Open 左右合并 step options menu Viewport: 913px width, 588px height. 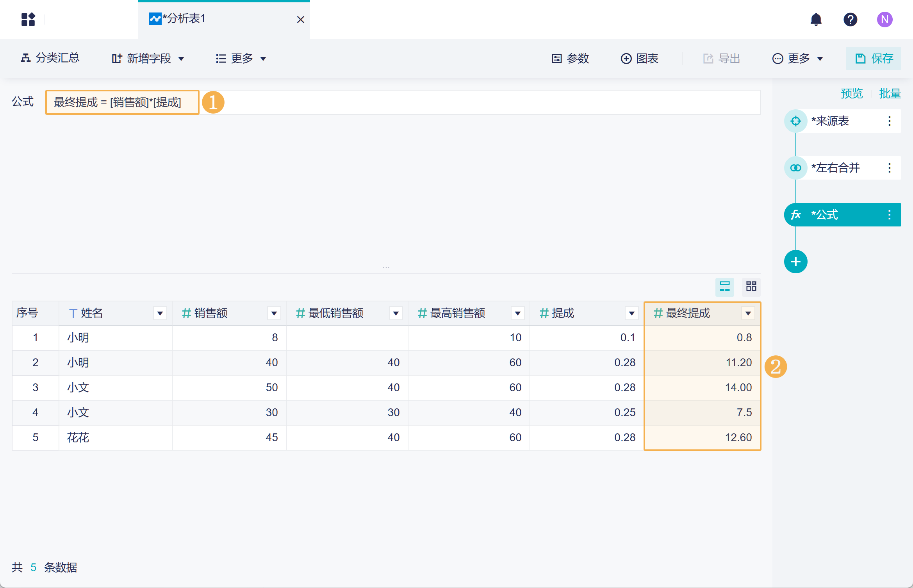tap(889, 168)
